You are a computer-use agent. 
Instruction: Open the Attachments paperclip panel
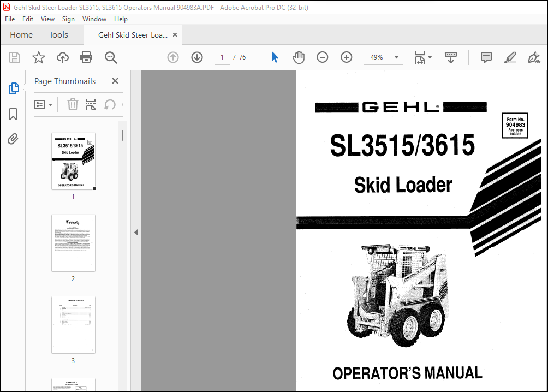pos(13,139)
